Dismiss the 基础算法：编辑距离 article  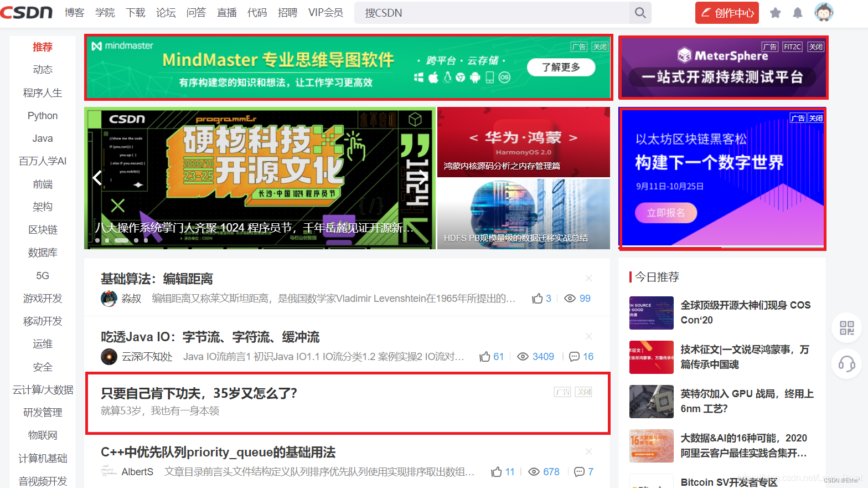coord(588,278)
